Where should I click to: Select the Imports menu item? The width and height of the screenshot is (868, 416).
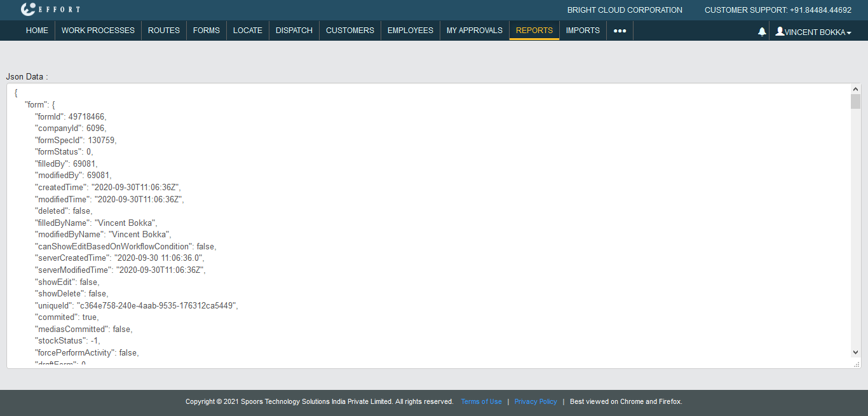(x=583, y=31)
